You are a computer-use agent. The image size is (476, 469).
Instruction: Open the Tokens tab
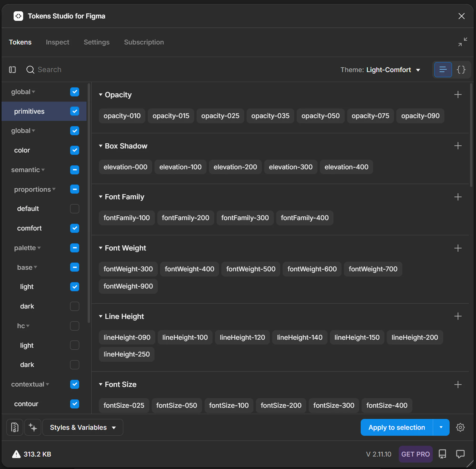tap(20, 42)
